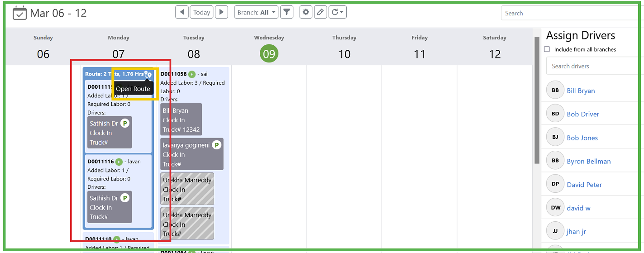This screenshot has width=644, height=253.
Task: Click P badge on first Sathish Dr card
Action: click(125, 123)
